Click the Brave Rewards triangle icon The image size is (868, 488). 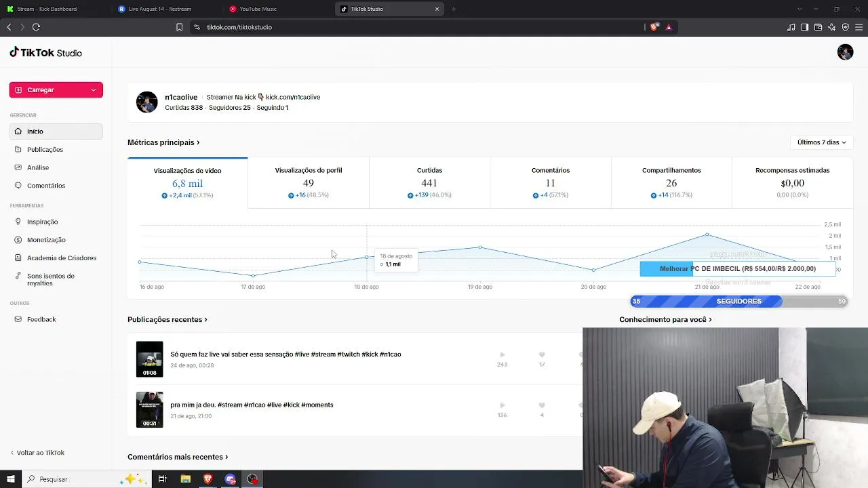[x=669, y=27]
